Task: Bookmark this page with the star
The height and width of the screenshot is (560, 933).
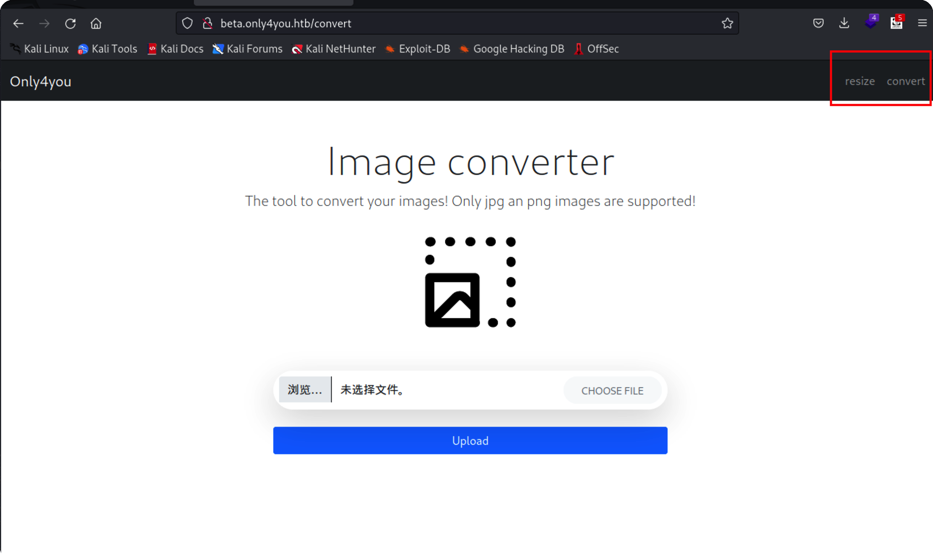Action: tap(727, 23)
